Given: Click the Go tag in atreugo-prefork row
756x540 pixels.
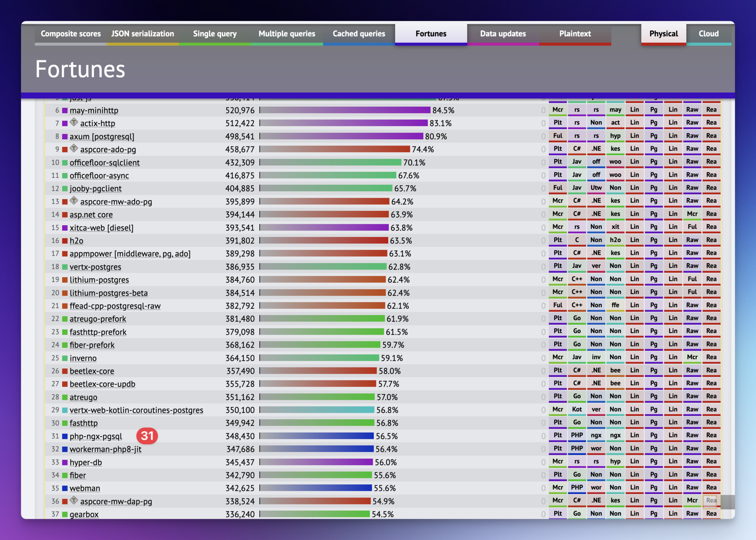Looking at the screenshot, I should pyautogui.click(x=577, y=318).
